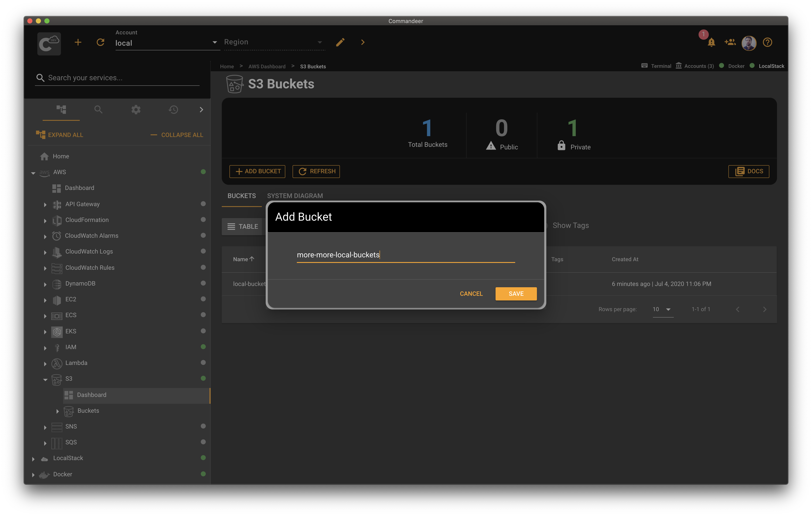Click the Docker status indicator
812x516 pixels.
732,66
